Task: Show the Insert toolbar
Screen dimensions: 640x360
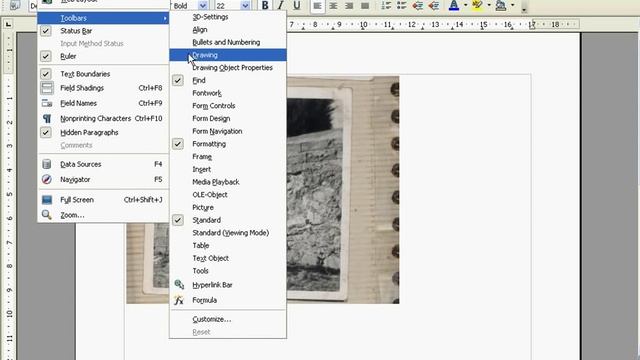Action: [228, 169]
